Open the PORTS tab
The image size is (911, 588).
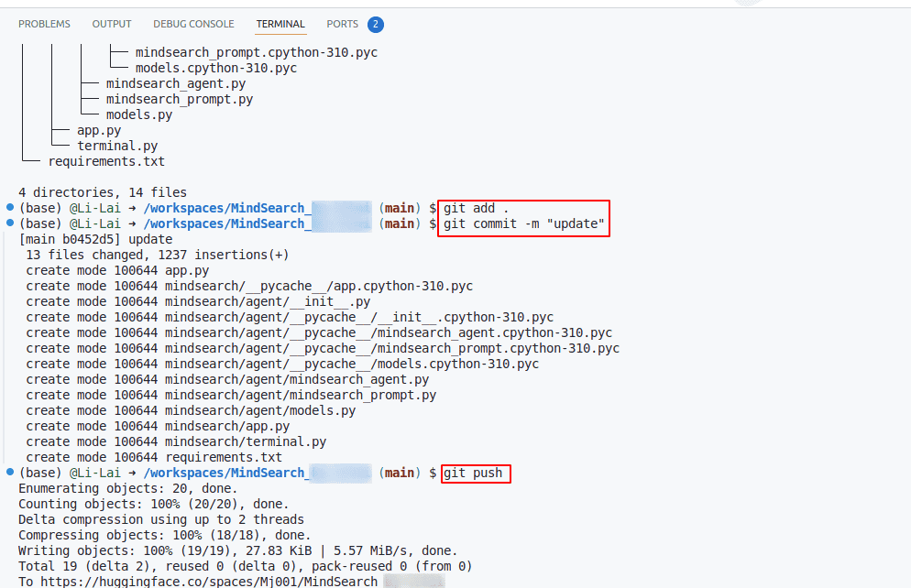point(342,24)
